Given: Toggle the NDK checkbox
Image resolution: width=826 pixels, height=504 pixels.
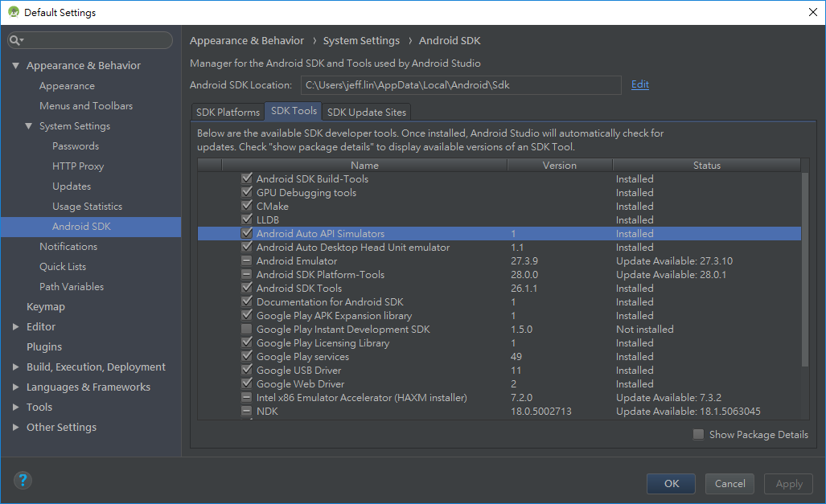Looking at the screenshot, I should click(247, 412).
